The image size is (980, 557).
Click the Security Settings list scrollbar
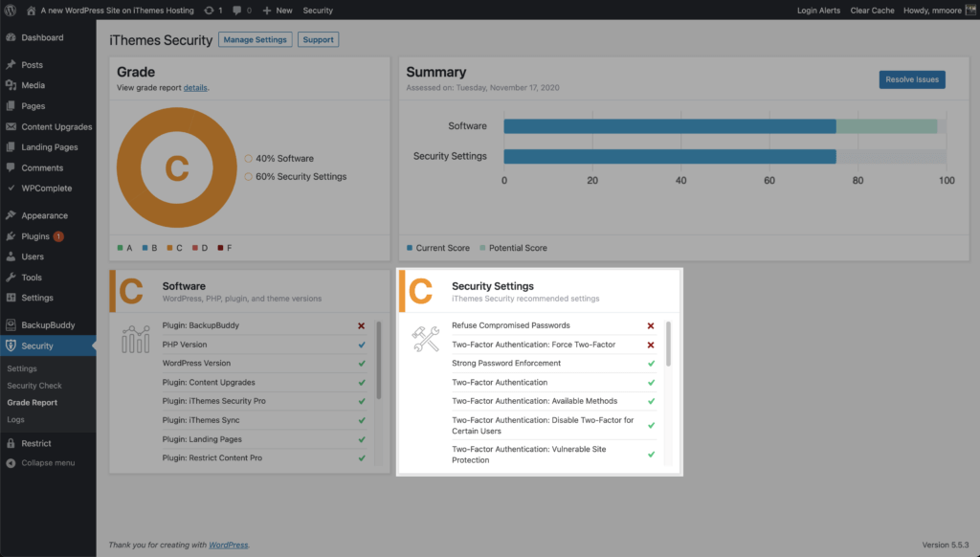(x=668, y=344)
